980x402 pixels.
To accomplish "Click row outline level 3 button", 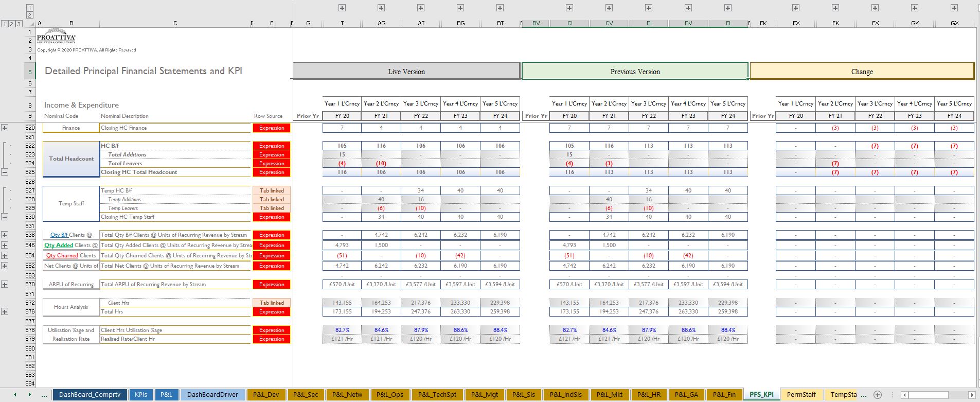I will pos(19,24).
